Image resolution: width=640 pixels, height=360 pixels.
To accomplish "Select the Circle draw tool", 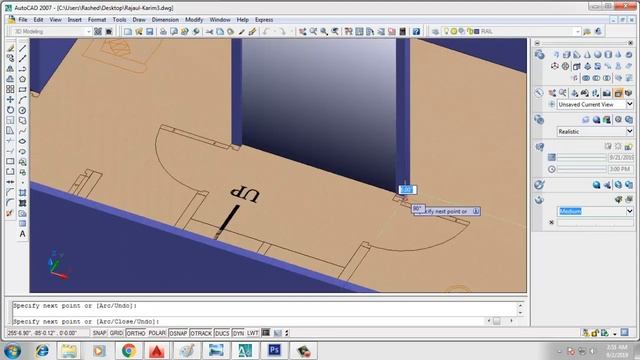I will (22, 110).
